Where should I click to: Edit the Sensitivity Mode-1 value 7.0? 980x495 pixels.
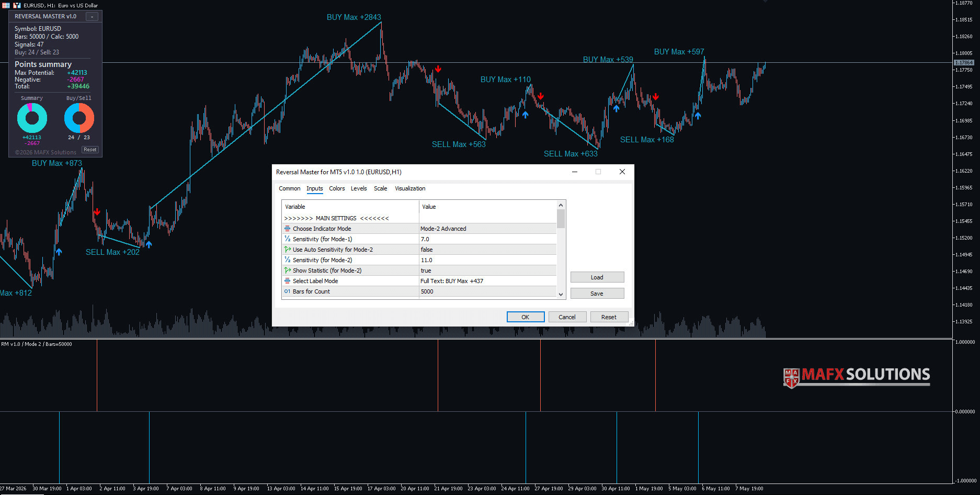[x=487, y=239]
